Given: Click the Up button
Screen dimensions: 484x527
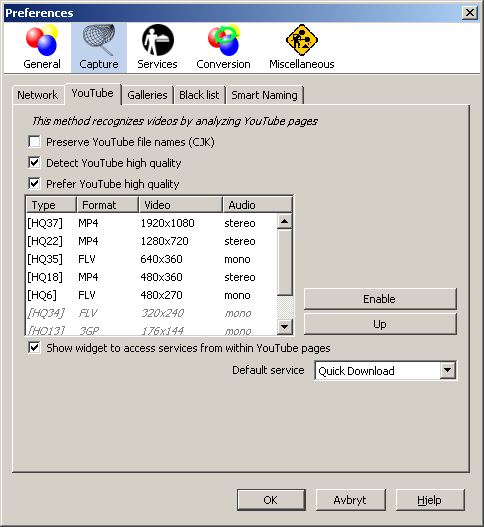Looking at the screenshot, I should 380,324.
